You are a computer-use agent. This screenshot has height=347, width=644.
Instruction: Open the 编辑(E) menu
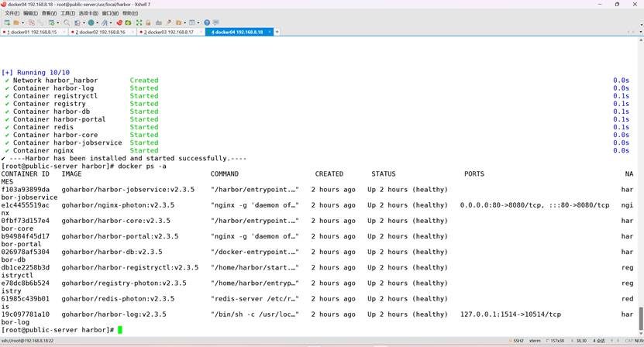(x=30, y=13)
